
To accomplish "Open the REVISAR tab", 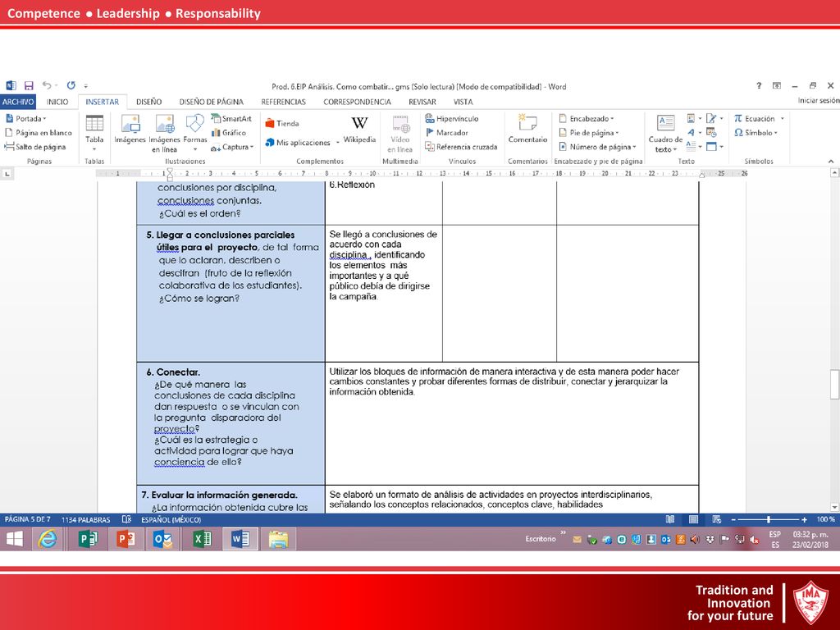I will [422, 101].
